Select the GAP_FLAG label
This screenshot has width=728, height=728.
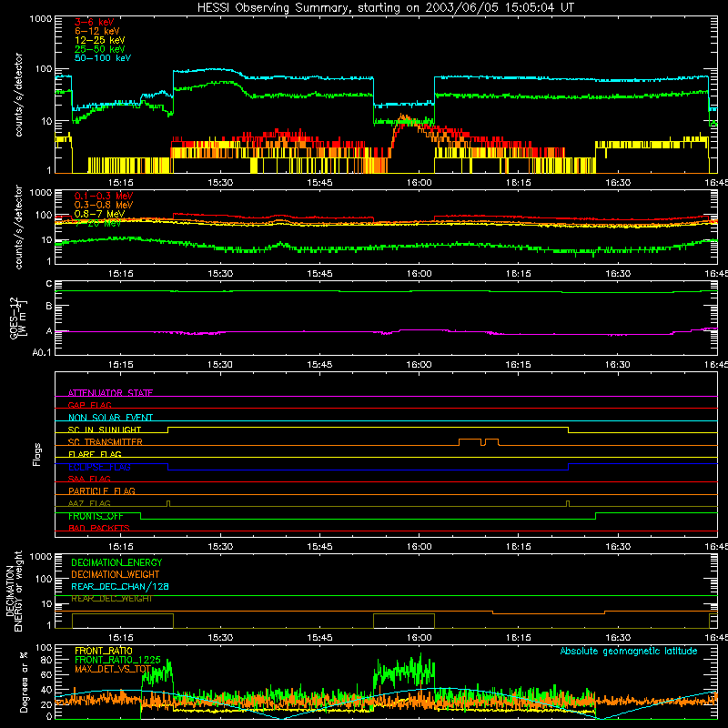tap(89, 405)
